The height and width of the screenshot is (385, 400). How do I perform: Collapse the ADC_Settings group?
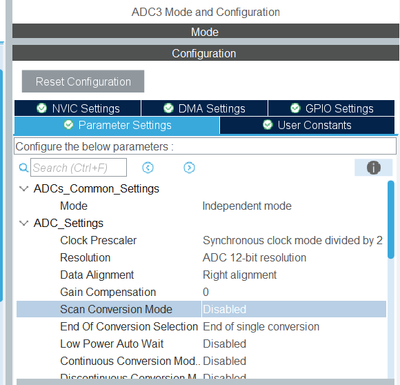[24, 223]
